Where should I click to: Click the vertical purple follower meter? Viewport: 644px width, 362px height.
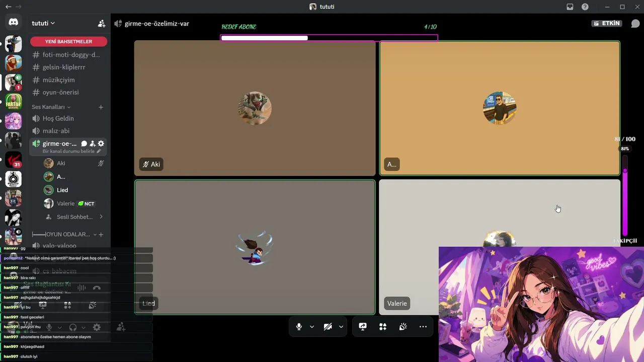pyautogui.click(x=625, y=196)
